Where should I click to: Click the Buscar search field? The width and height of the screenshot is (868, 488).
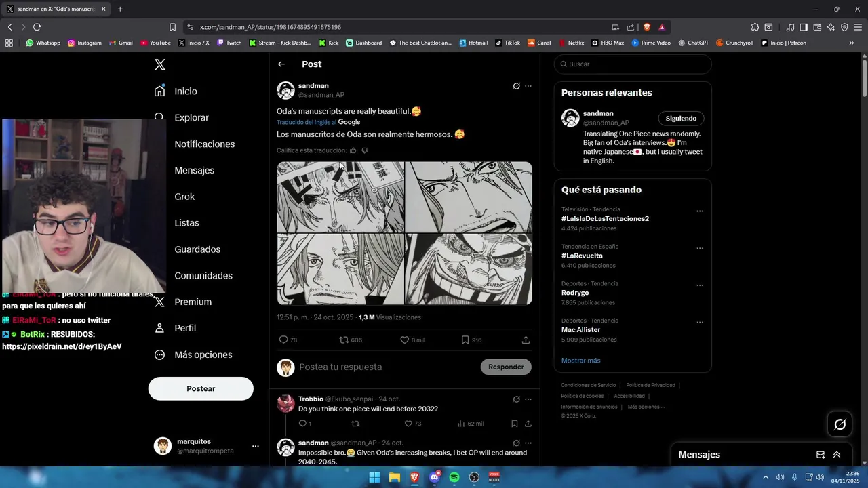tap(633, 64)
